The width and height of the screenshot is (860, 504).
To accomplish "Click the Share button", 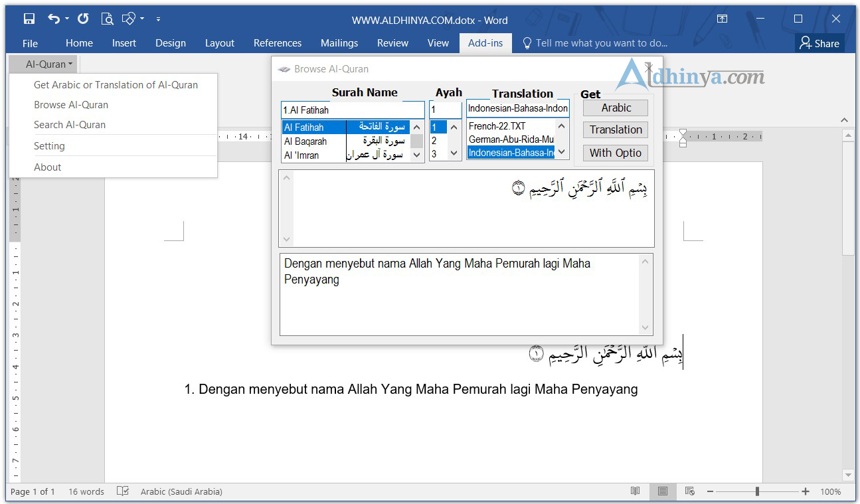I will coord(819,43).
